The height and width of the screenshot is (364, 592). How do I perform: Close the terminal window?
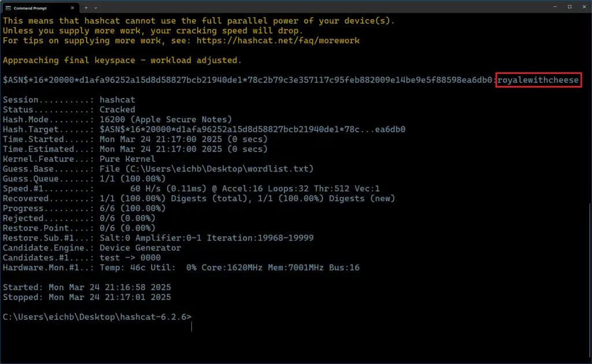tap(584, 7)
